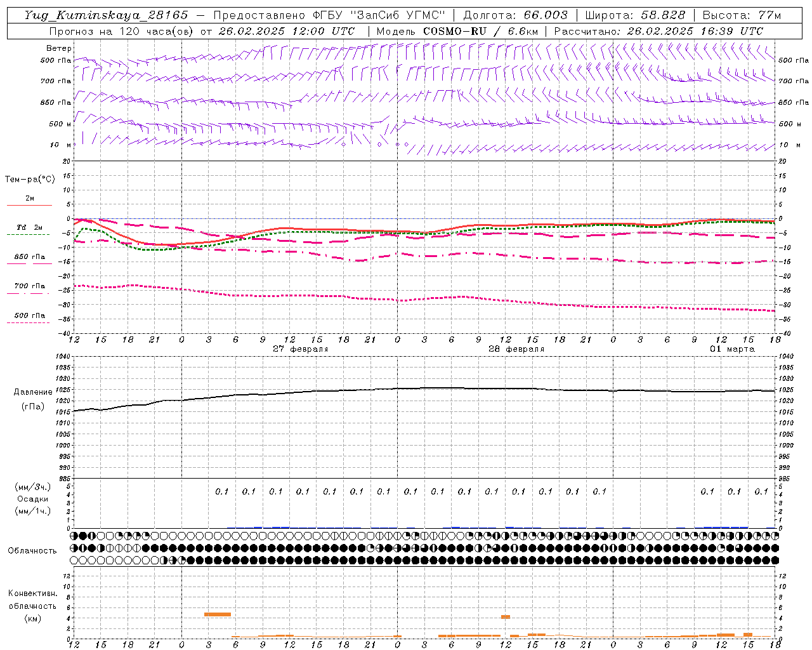Select temperature legend's 850 гПа entry
This screenshot has height=650, width=812.
[29, 258]
